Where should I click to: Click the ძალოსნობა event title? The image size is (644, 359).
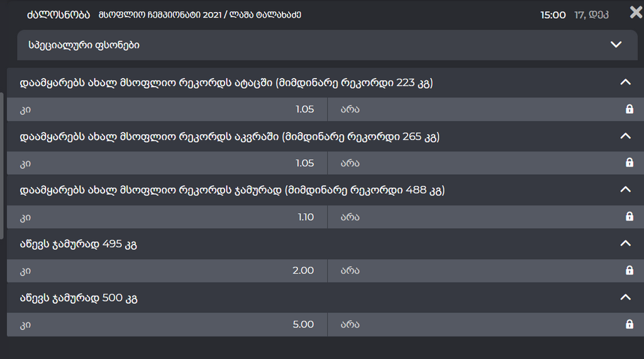click(x=58, y=14)
